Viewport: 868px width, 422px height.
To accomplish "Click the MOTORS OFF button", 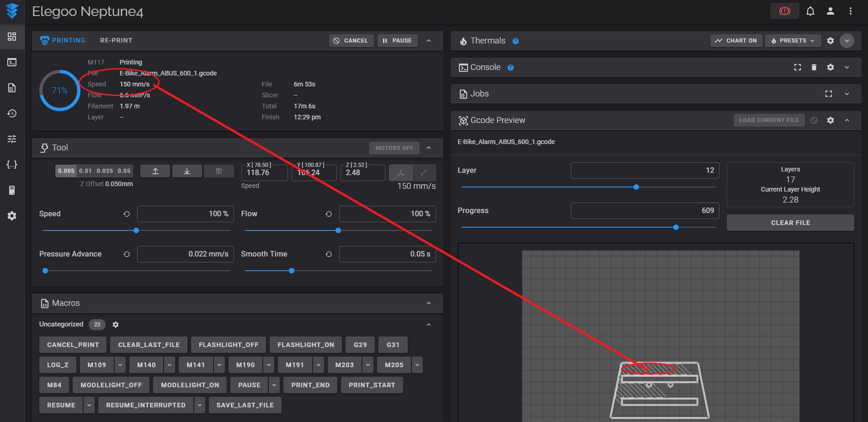I will [394, 148].
